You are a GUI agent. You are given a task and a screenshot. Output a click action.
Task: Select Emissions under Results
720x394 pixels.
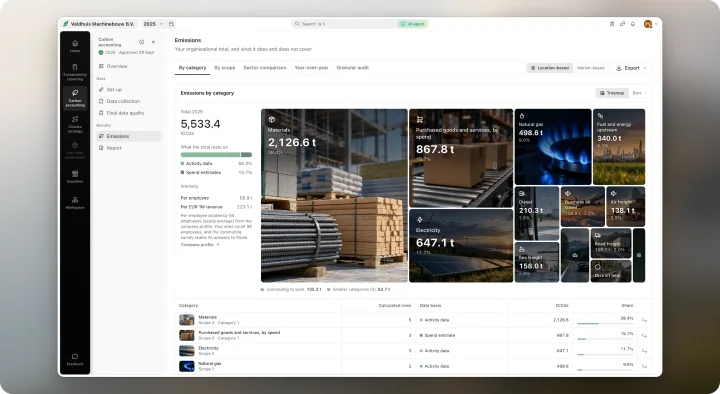click(x=128, y=136)
